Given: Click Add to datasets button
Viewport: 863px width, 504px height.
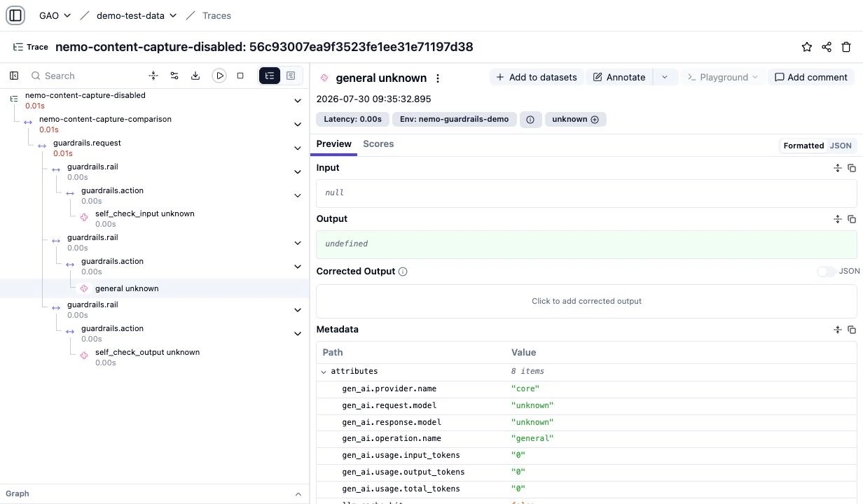Looking at the screenshot, I should 537,77.
